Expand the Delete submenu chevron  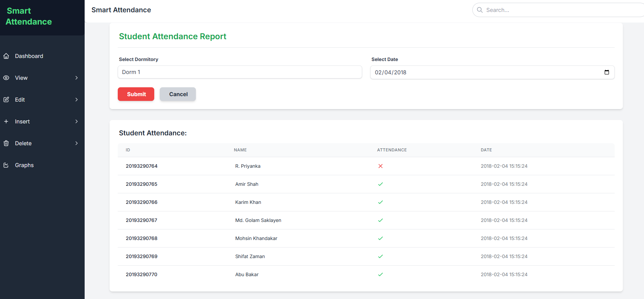coord(76,143)
